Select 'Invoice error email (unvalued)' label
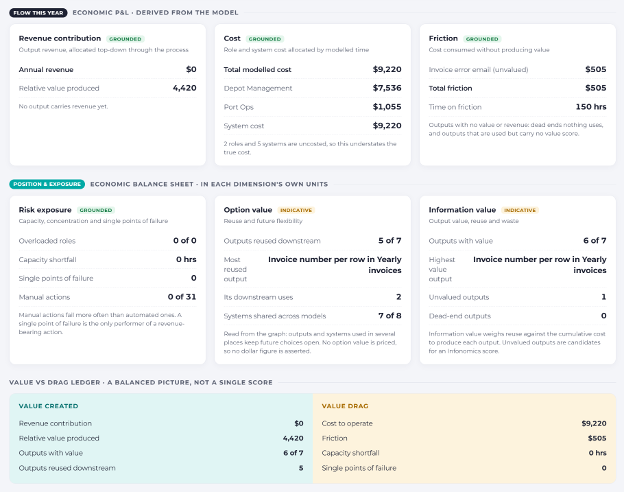The image size is (624, 492). coord(478,70)
